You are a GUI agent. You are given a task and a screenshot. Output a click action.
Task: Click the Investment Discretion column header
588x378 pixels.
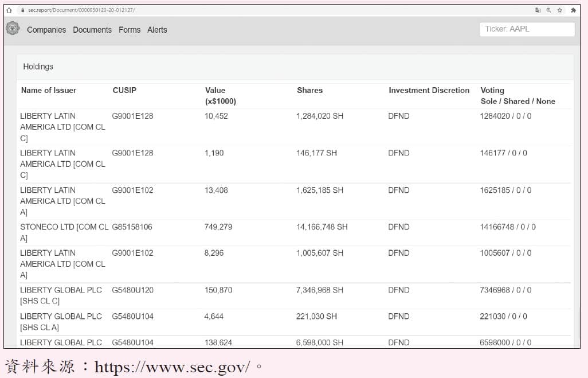429,90
